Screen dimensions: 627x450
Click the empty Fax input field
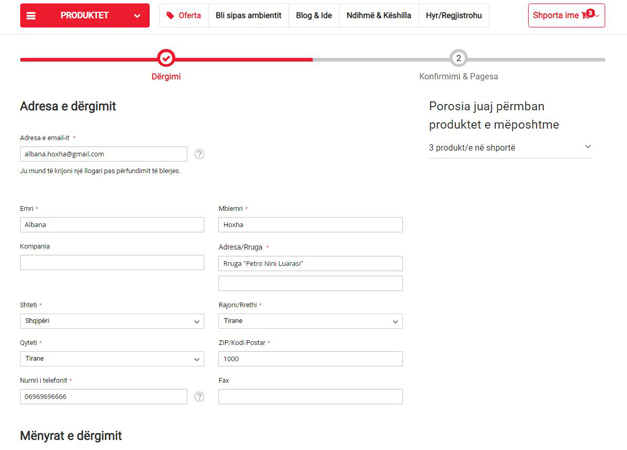click(x=310, y=397)
